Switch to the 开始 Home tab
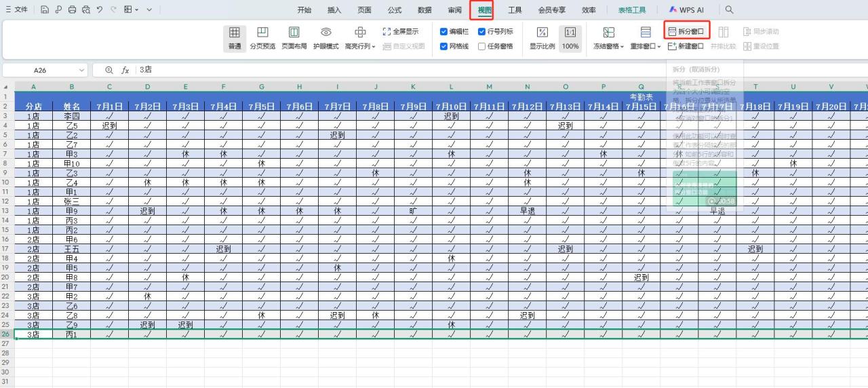Screen dimensions: 868x388 [304, 10]
